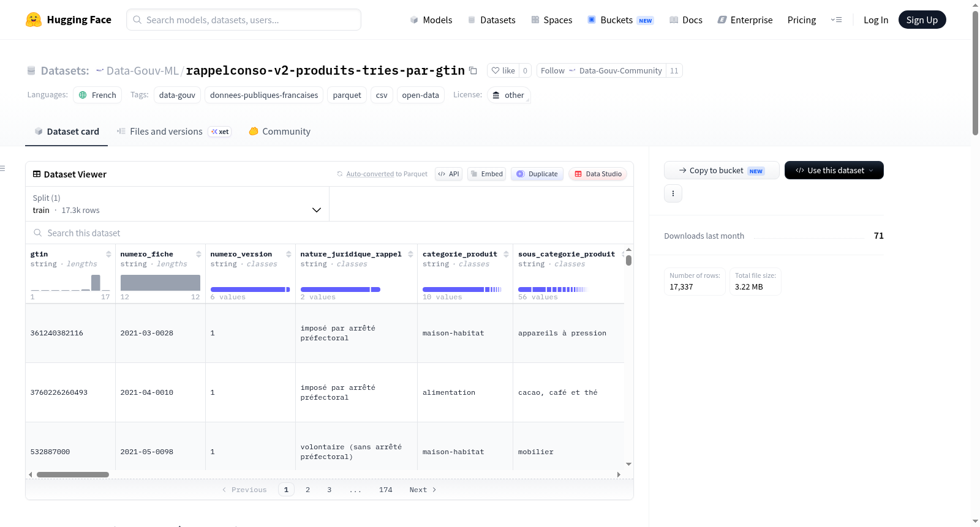The width and height of the screenshot is (980, 527).
Task: Click the cell 'cacao, café et thé'
Action: [x=568, y=392]
